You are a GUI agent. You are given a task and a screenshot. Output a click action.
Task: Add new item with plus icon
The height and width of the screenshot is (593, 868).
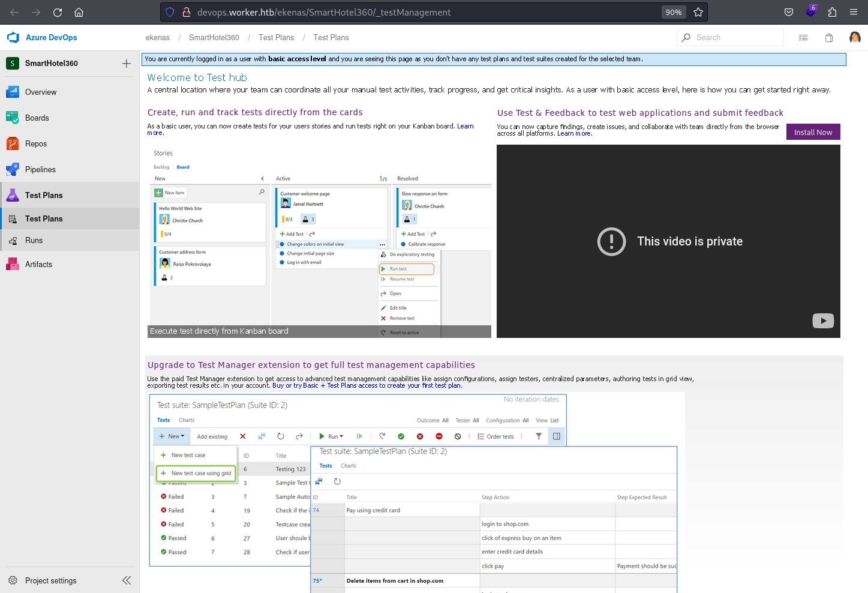127,63
